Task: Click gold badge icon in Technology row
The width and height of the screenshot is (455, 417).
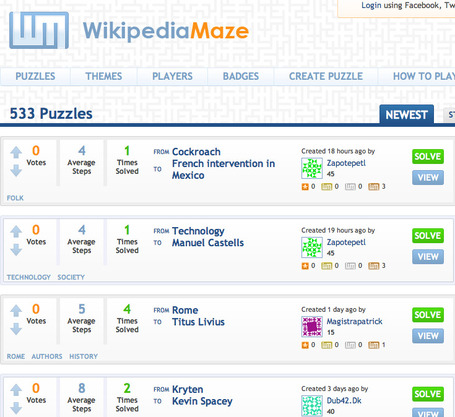Action: (x=326, y=266)
